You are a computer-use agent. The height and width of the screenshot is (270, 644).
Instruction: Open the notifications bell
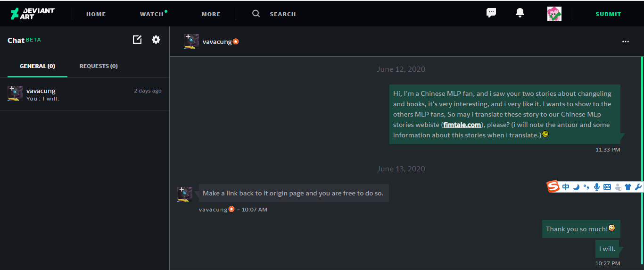pos(520,13)
